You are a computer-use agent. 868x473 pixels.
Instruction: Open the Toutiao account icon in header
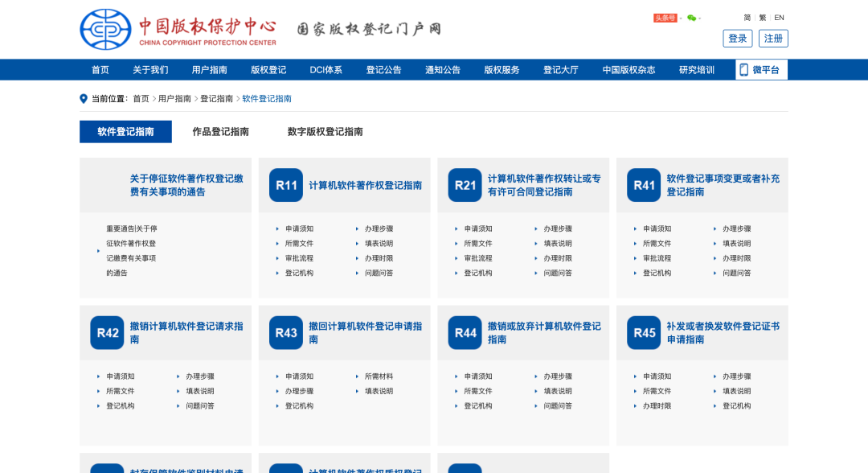click(665, 18)
